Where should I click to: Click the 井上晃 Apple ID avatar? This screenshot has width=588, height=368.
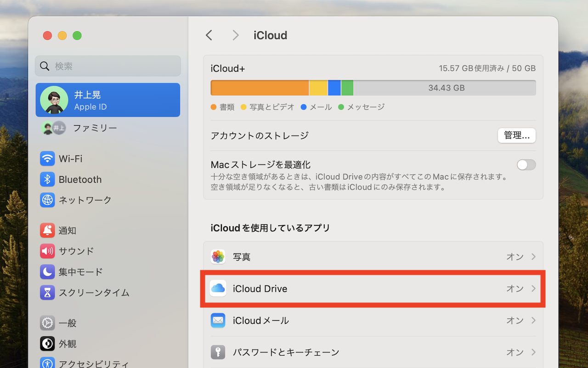point(54,100)
